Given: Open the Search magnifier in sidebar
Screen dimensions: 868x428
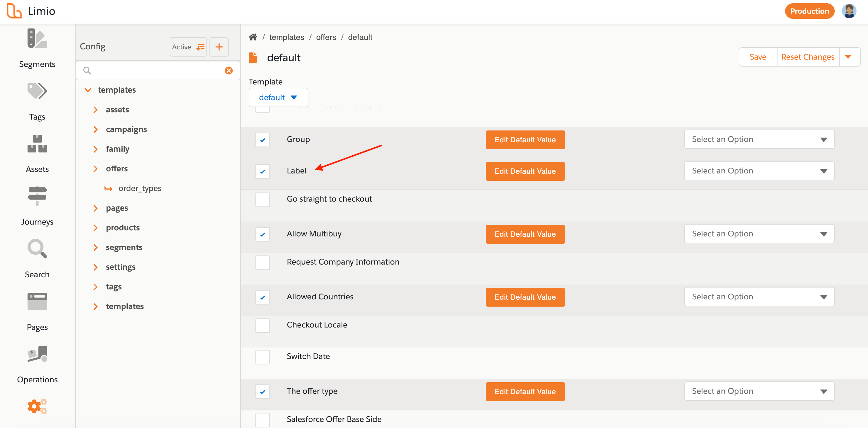Looking at the screenshot, I should tap(37, 249).
